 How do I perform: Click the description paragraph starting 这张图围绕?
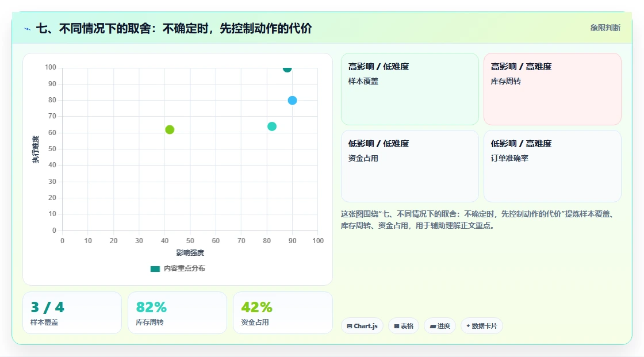point(477,220)
